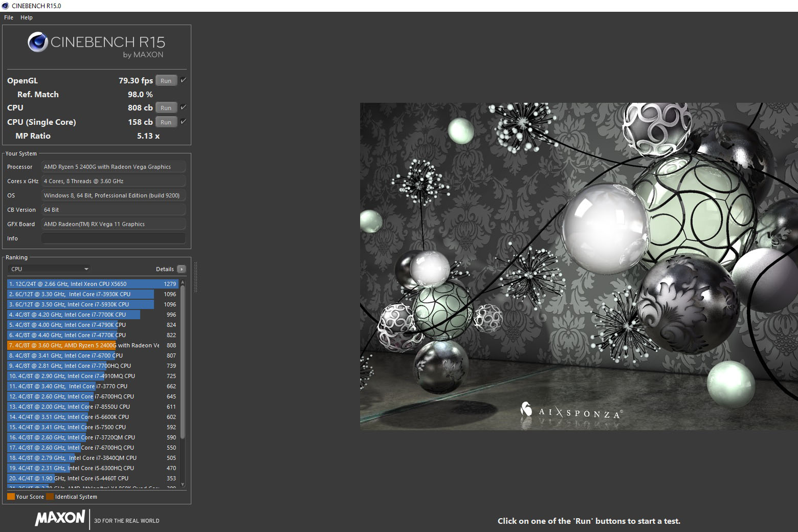
Task: Click the rendered scene preview image
Action: (579, 267)
